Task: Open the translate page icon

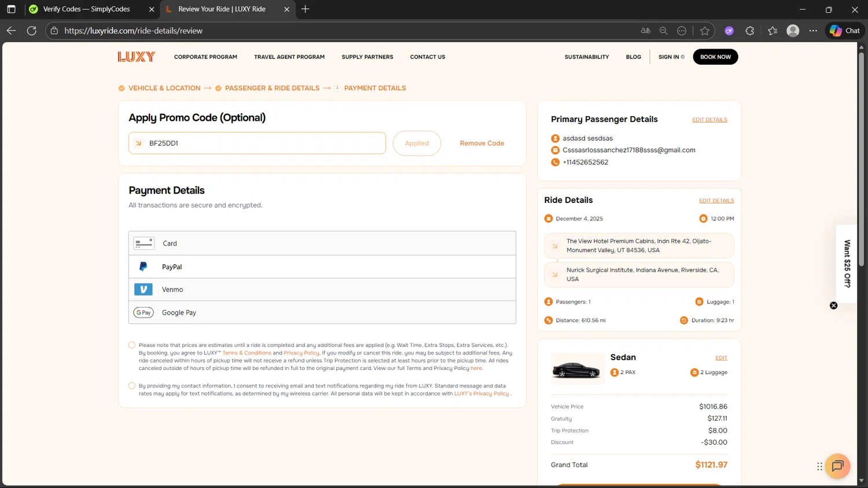Action: click(x=646, y=31)
